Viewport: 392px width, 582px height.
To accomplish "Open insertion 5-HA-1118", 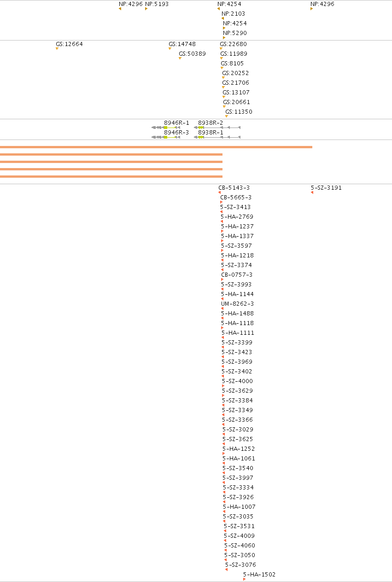I will point(237,324).
